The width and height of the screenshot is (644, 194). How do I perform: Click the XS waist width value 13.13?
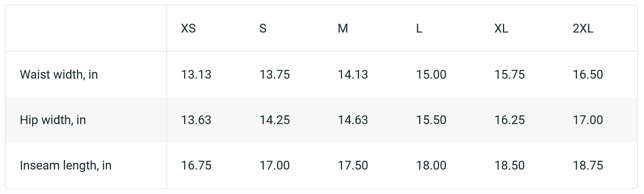(x=196, y=74)
